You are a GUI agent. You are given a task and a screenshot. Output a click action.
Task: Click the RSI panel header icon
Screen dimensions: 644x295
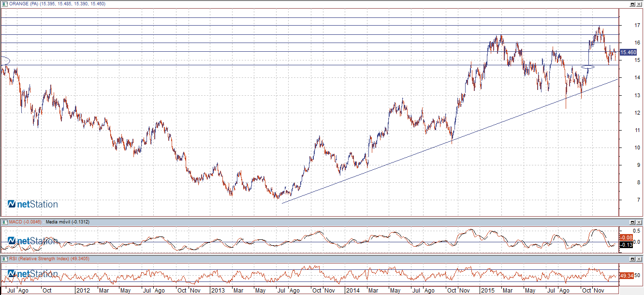tap(4, 259)
